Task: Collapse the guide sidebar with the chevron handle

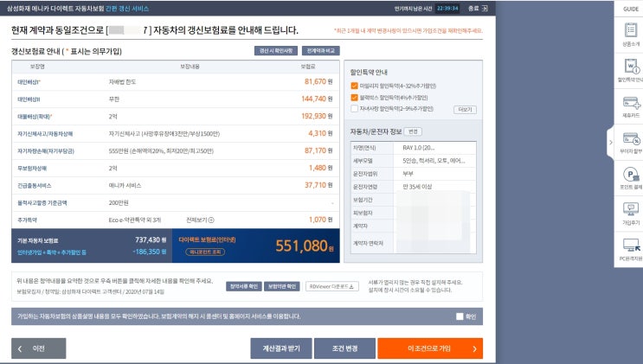Action: (610, 143)
